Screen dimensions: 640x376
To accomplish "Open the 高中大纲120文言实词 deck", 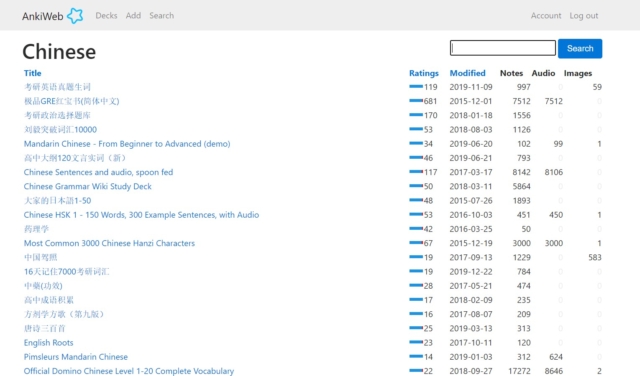I will 75,158.
